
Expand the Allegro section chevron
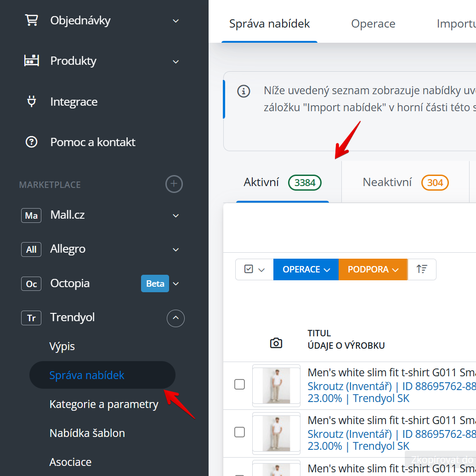176,250
